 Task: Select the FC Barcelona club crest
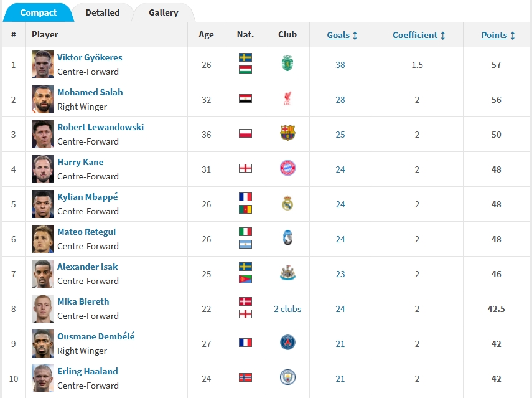tap(287, 133)
